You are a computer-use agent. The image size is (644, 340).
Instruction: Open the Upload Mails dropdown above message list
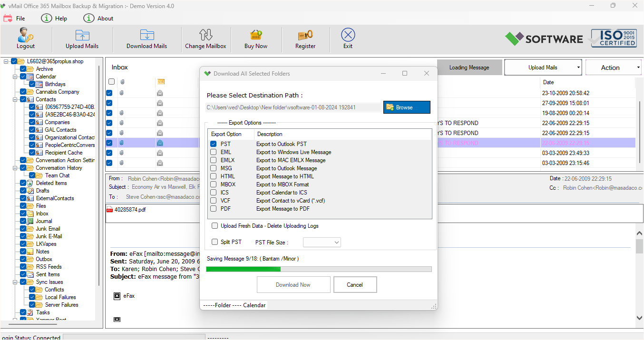543,68
